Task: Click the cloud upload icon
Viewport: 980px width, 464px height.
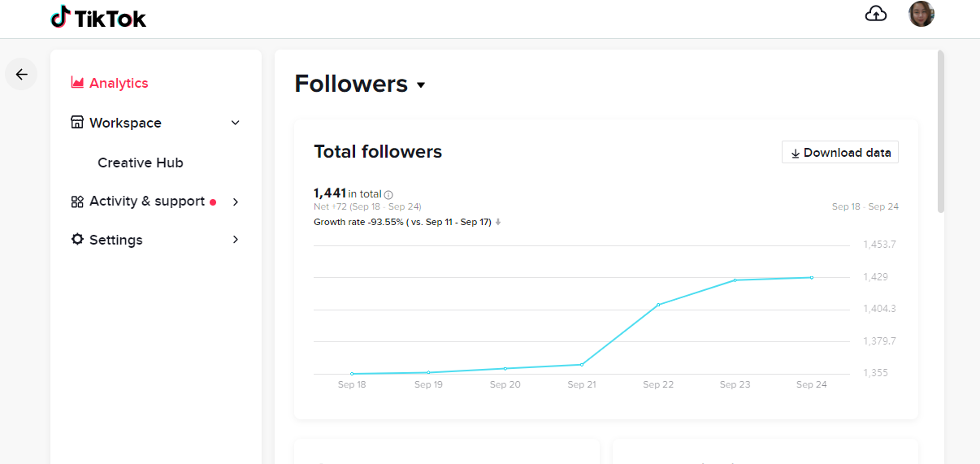Action: [876, 14]
